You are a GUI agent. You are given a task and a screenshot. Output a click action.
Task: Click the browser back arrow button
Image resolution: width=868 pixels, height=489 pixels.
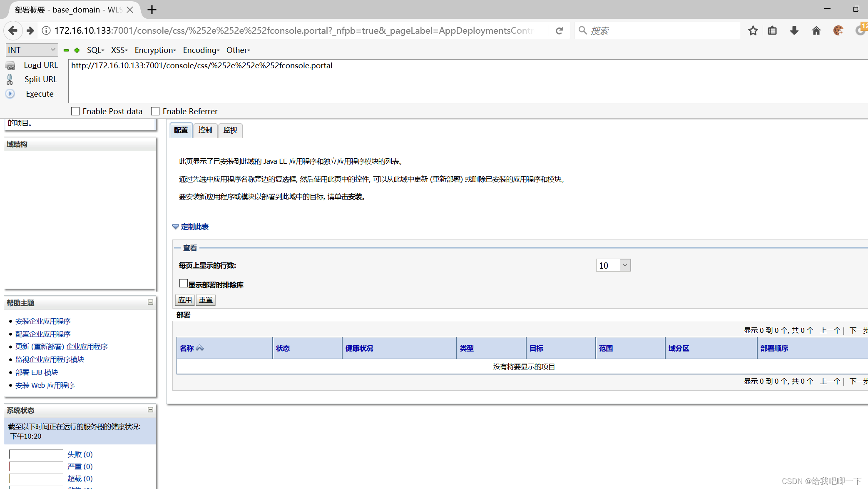coord(13,30)
